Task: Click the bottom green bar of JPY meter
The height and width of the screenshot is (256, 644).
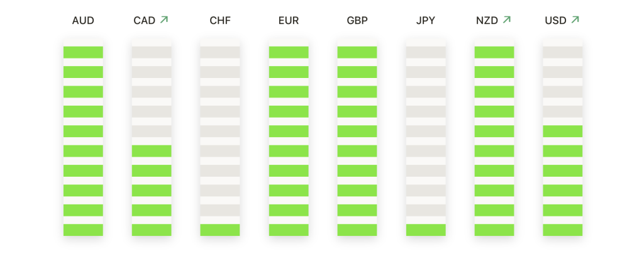Action: tap(426, 230)
